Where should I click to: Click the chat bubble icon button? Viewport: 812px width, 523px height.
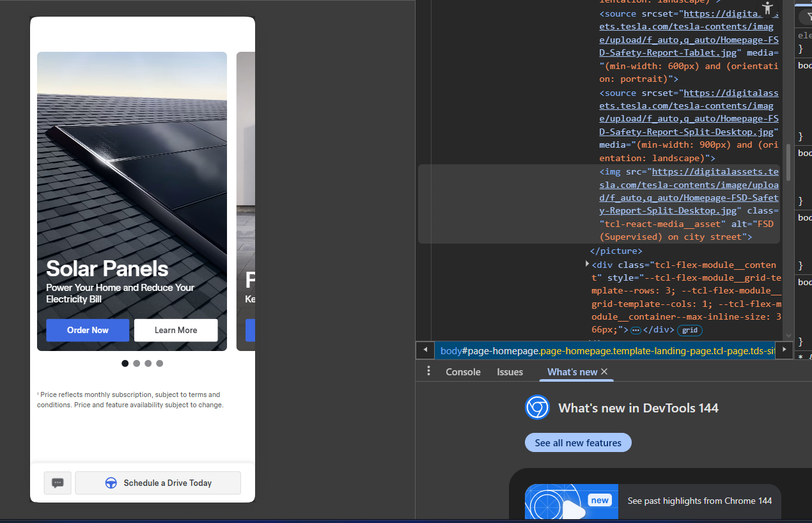[58, 483]
